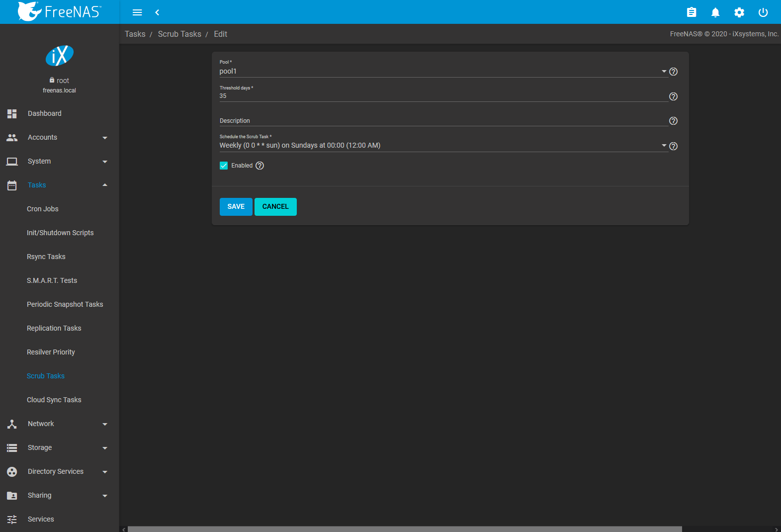The height and width of the screenshot is (532, 781).
Task: Expand the Accounts menu arrow
Action: click(105, 138)
